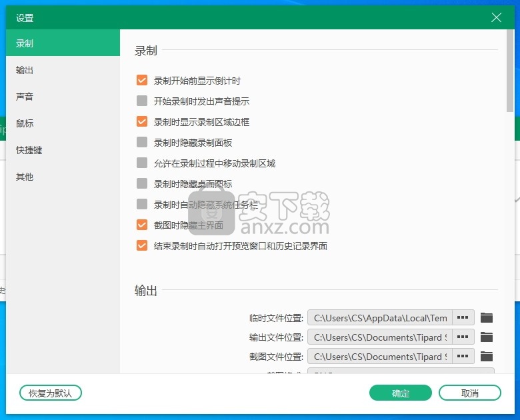Click the 截图文件位置 path field
The image size is (520, 420).
[380, 356]
